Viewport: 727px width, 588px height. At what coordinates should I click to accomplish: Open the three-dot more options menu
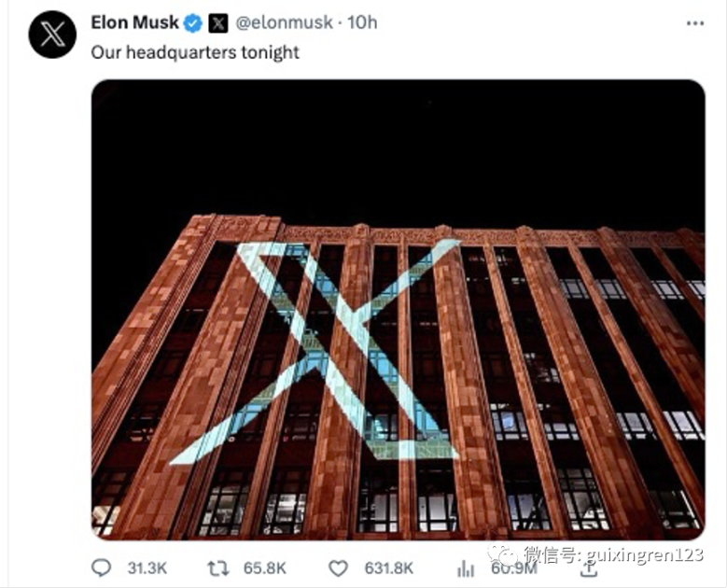tap(694, 22)
